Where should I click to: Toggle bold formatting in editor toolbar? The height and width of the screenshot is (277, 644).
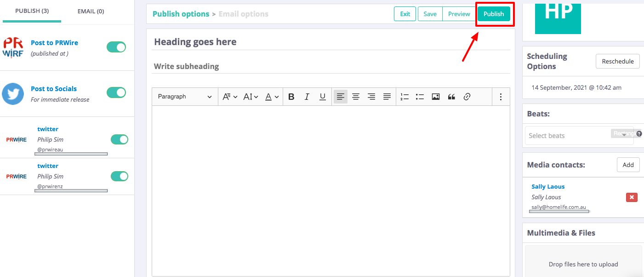(x=291, y=97)
